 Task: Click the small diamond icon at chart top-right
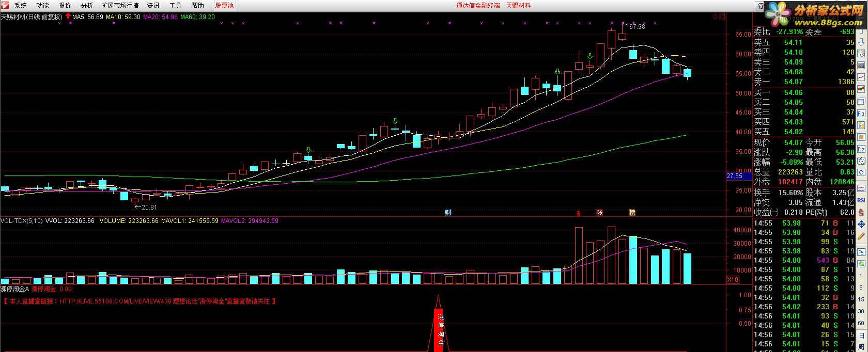pyautogui.click(x=715, y=17)
